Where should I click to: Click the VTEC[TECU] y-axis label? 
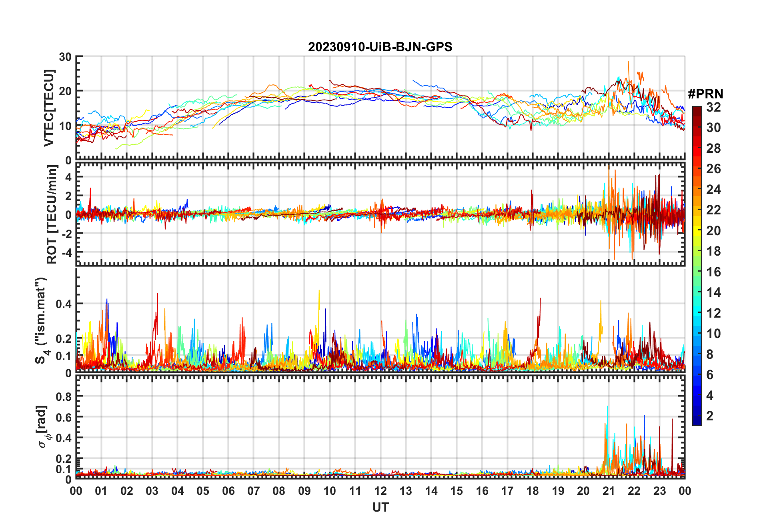point(48,108)
